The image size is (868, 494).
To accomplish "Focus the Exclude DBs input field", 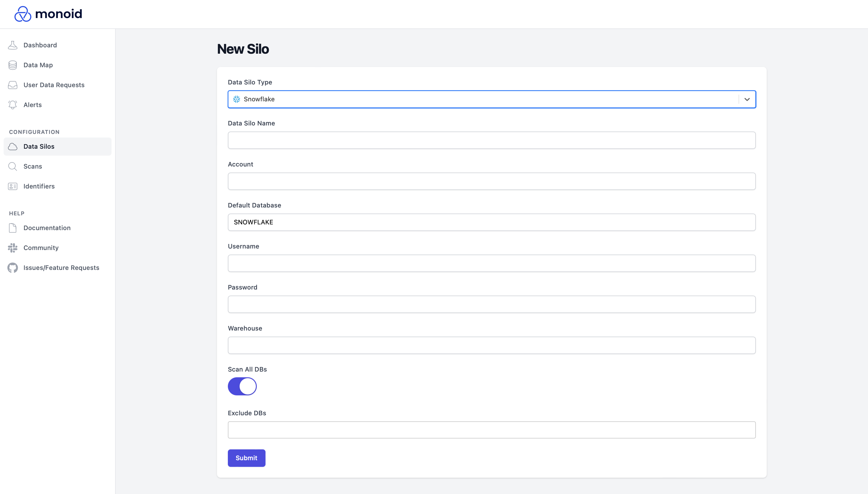I will [492, 430].
